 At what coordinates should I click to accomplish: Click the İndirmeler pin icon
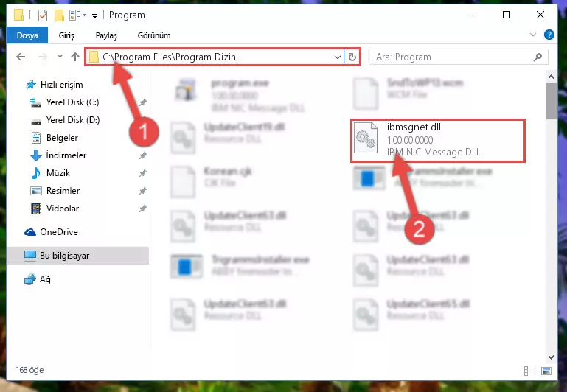point(143,155)
